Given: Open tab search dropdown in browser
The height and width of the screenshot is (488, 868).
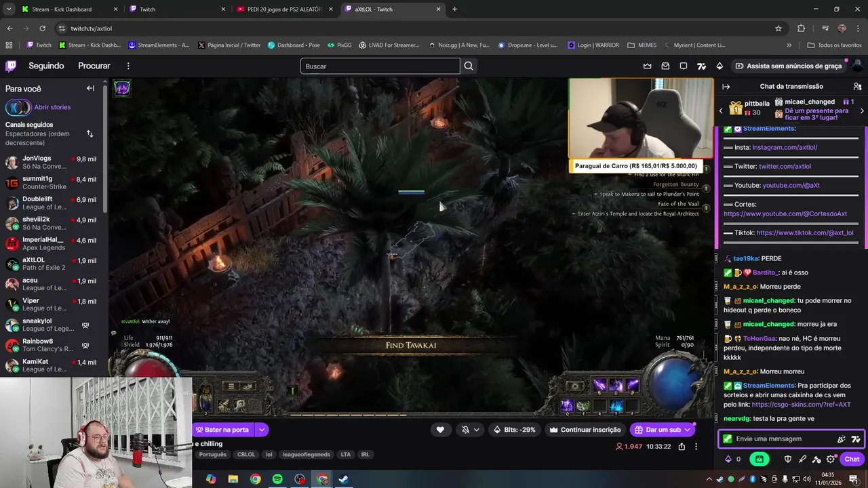Looking at the screenshot, I should coord(9,9).
